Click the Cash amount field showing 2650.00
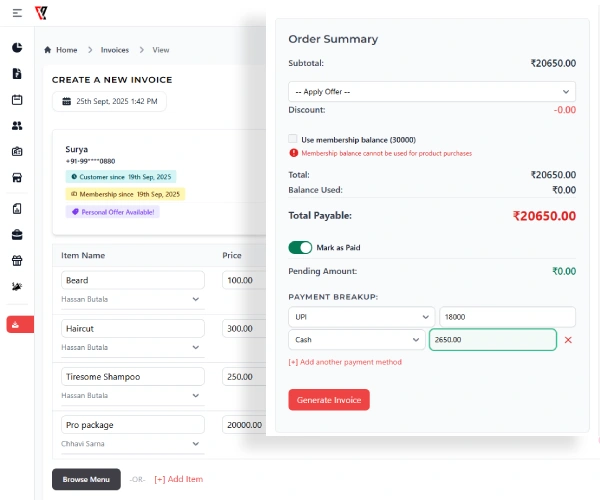 492,340
